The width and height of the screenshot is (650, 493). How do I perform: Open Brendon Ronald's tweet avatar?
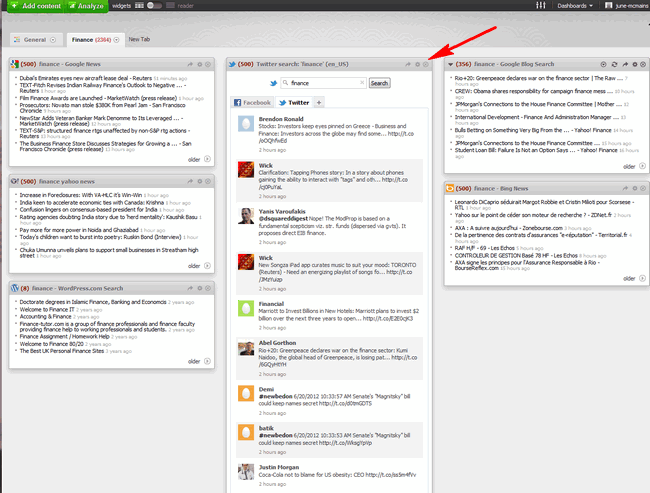[246, 124]
